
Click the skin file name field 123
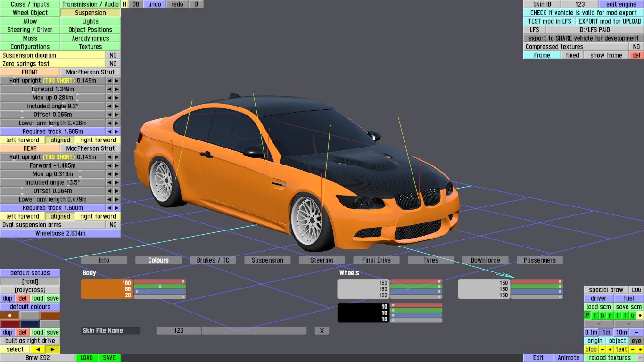pyautogui.click(x=179, y=330)
